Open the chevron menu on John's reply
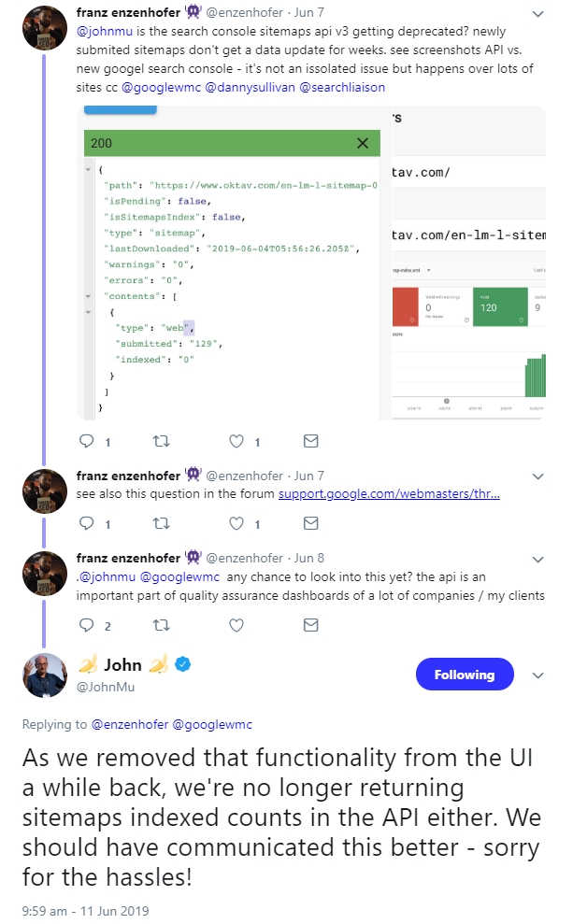573x924 pixels. point(538,675)
